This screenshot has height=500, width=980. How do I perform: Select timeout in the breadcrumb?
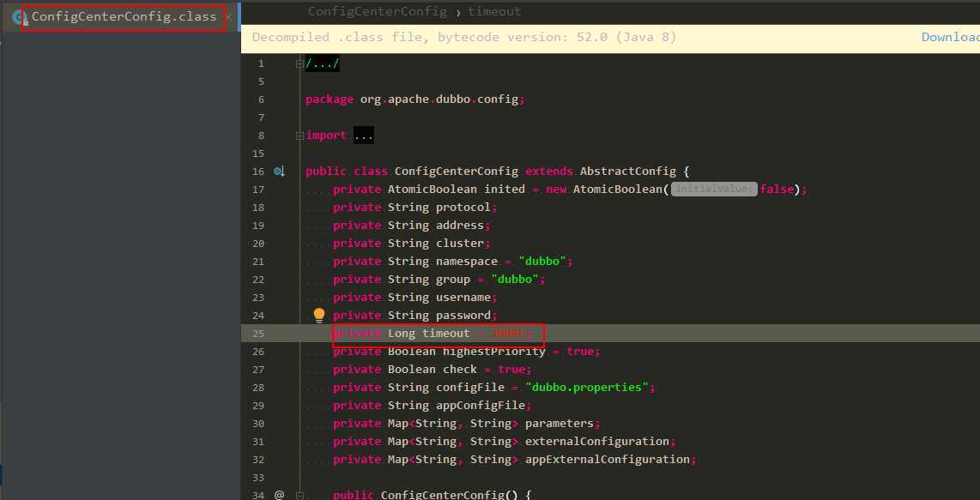point(494,11)
